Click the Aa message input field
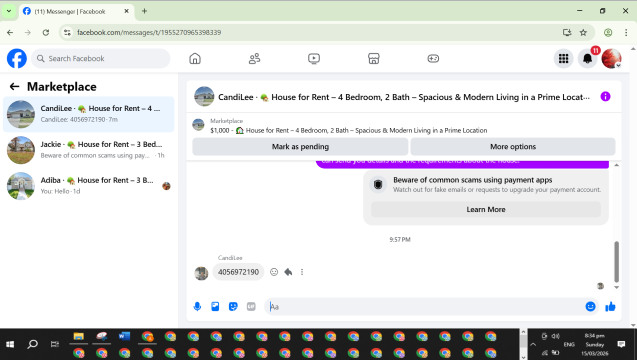The height and width of the screenshot is (360, 637). 425,307
